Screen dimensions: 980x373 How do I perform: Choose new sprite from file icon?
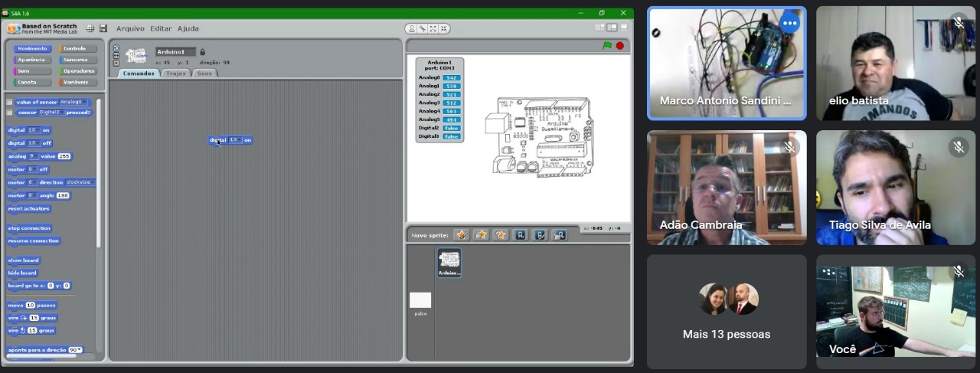(481, 235)
